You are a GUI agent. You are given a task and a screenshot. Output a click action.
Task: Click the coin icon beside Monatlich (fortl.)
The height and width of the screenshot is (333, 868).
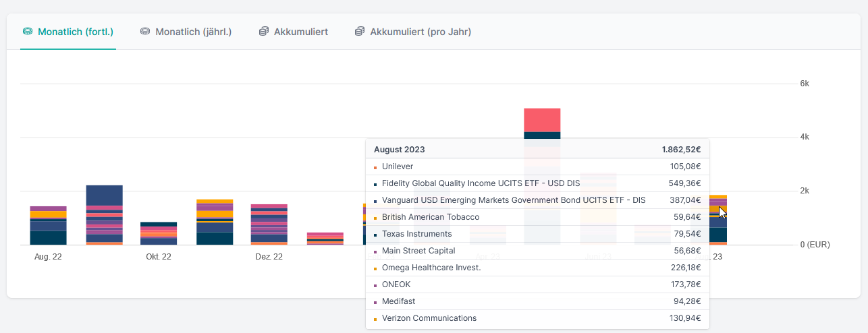coord(28,32)
